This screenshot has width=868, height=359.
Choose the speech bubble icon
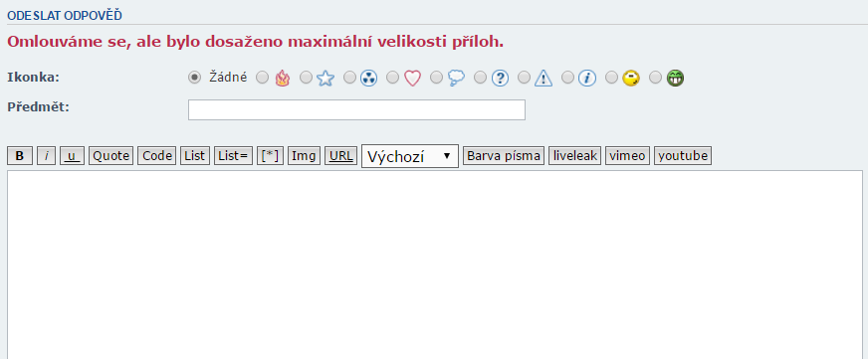tap(456, 78)
